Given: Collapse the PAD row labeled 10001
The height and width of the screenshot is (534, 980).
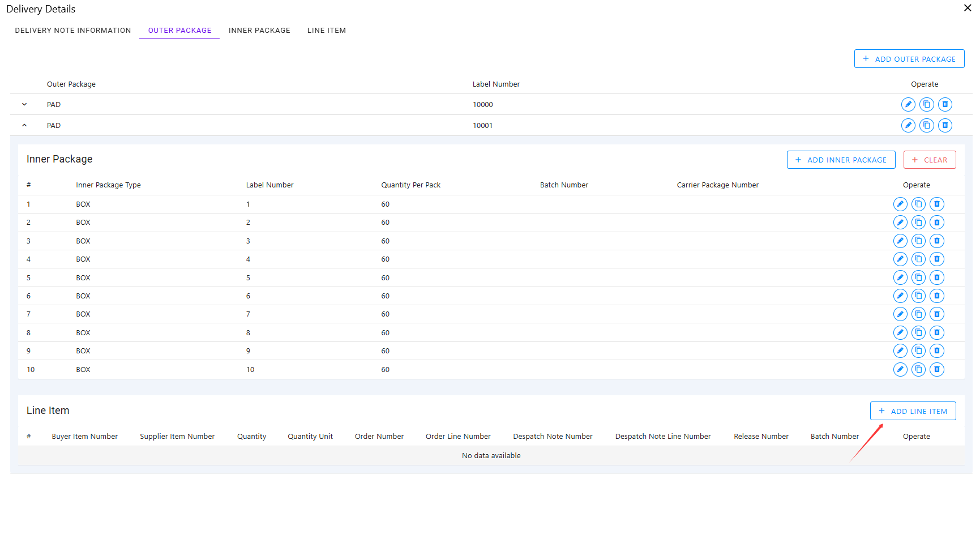Looking at the screenshot, I should click(24, 126).
